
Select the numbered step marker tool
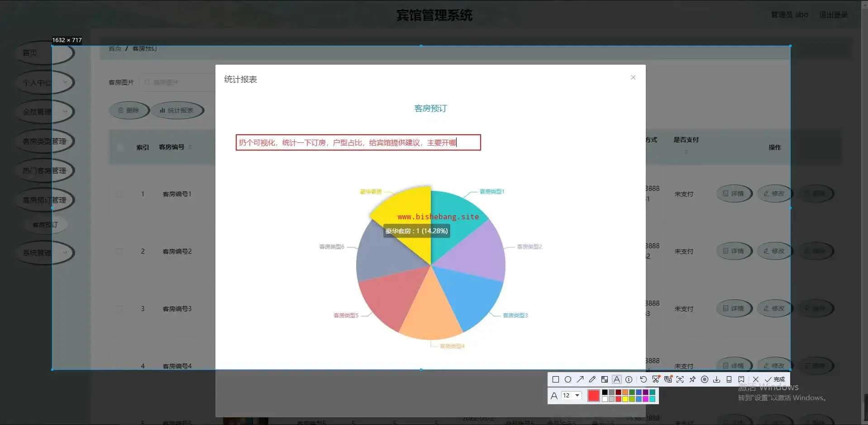tap(629, 379)
